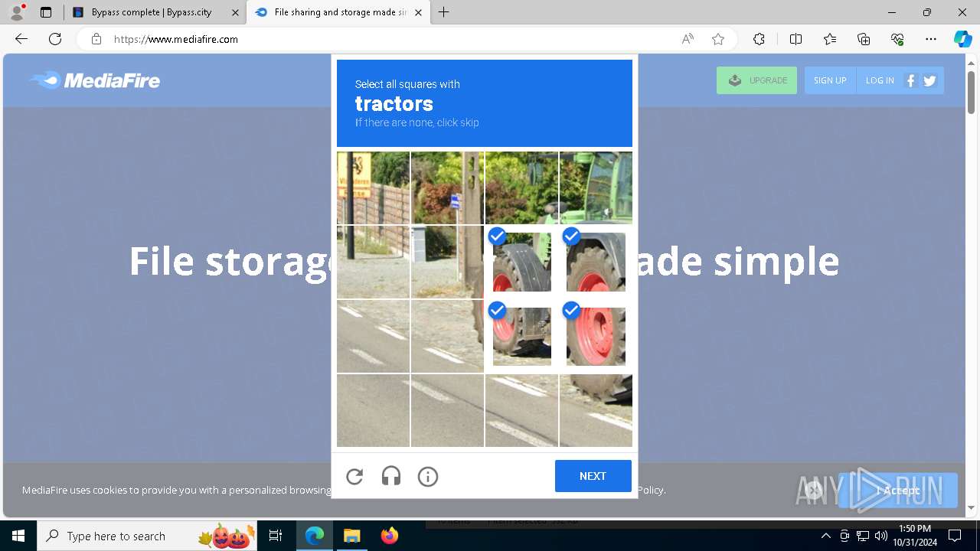Select the bottom tile showing the tire's lower edge
The image size is (980, 551).
(x=596, y=410)
